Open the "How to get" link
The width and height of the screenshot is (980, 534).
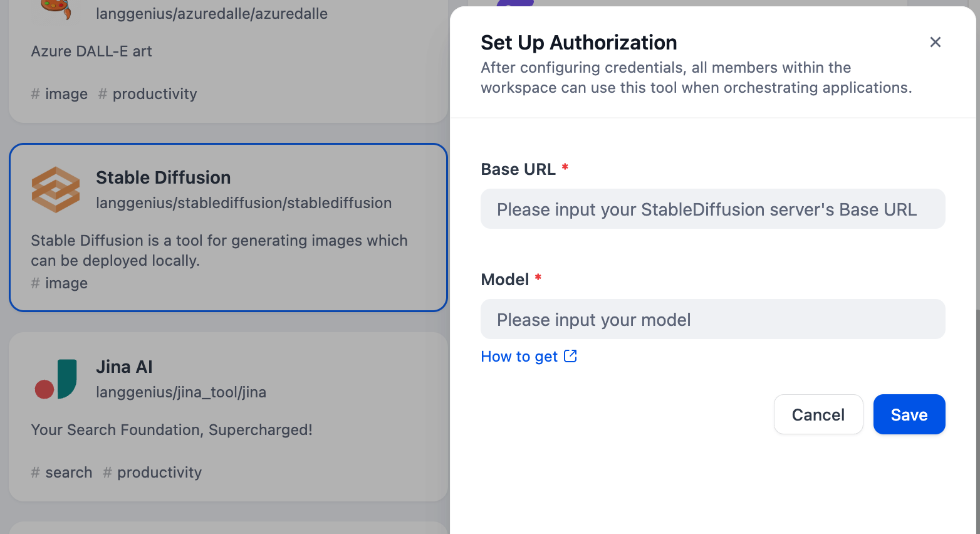[519, 357]
